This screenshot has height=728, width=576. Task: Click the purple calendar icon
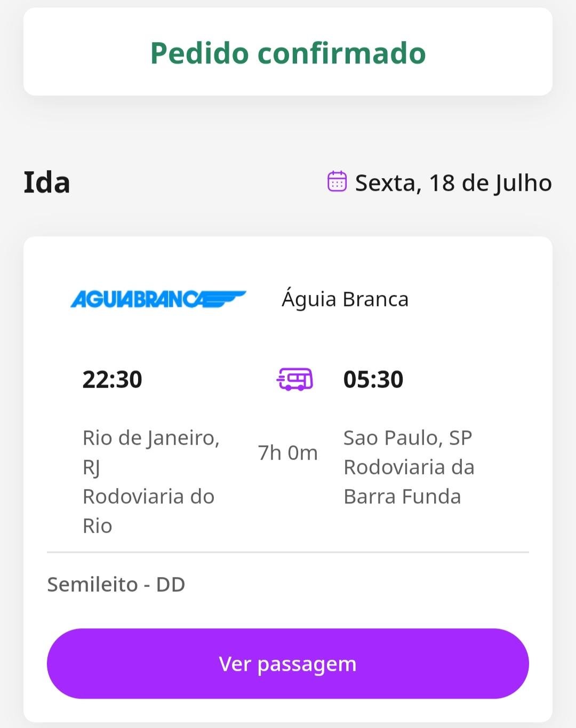coord(337,181)
